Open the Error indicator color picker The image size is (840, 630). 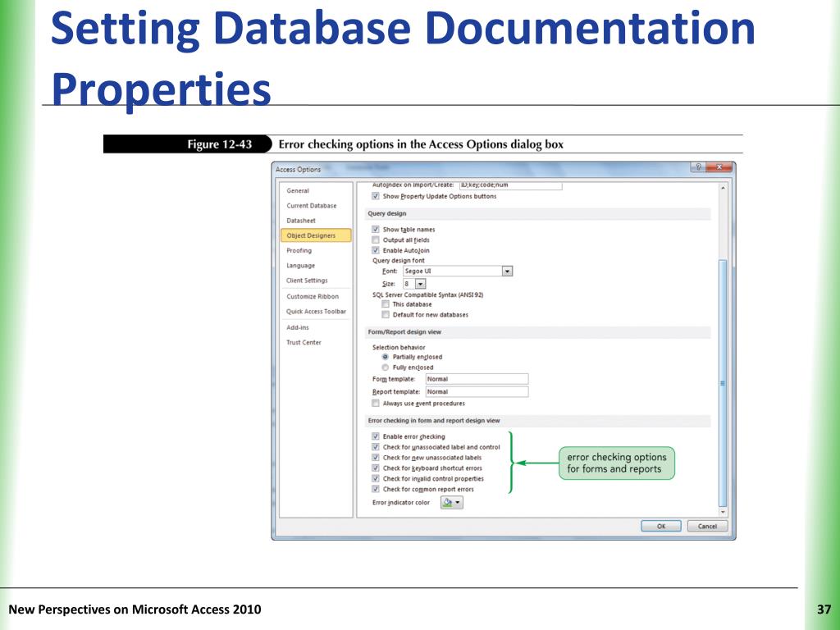pos(452,503)
